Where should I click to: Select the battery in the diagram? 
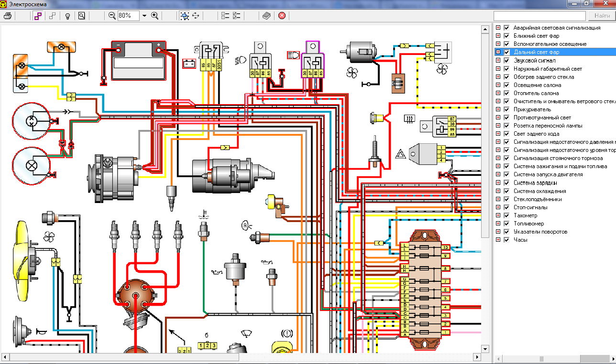139,61
